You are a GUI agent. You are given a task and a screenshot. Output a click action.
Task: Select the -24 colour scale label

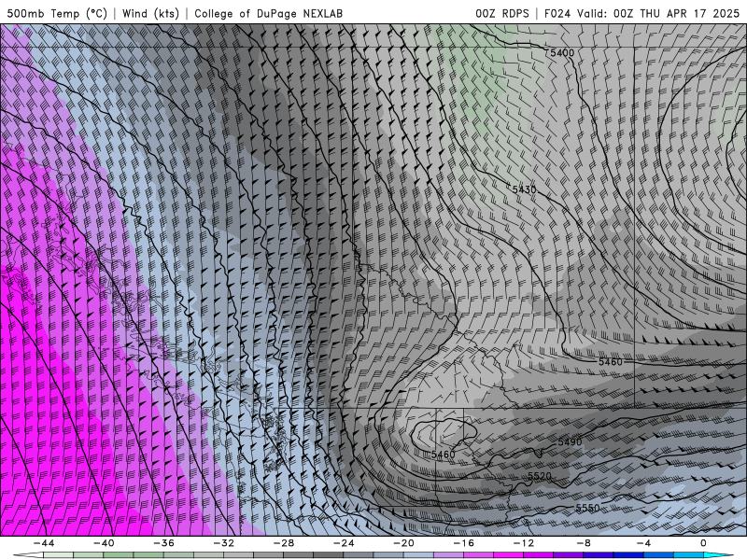click(x=344, y=543)
